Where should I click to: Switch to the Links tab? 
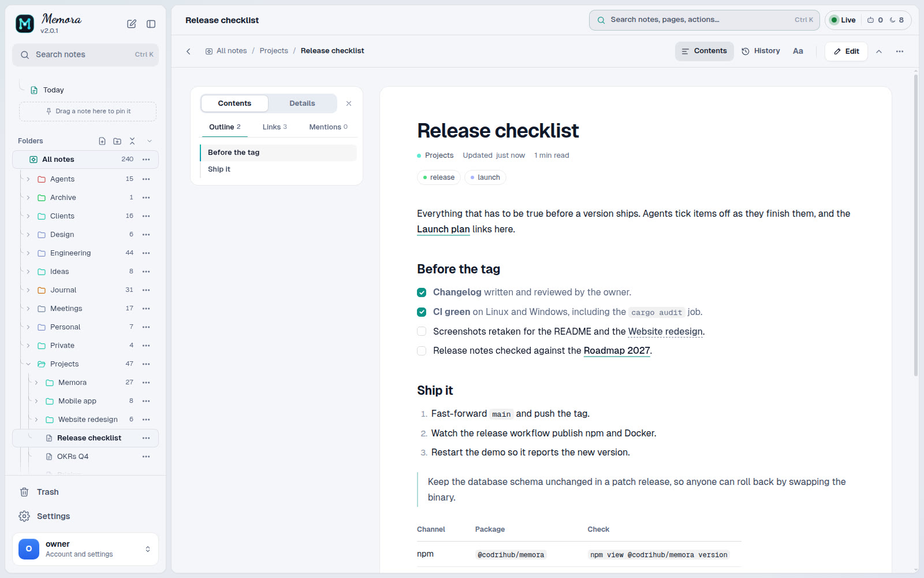tap(274, 127)
